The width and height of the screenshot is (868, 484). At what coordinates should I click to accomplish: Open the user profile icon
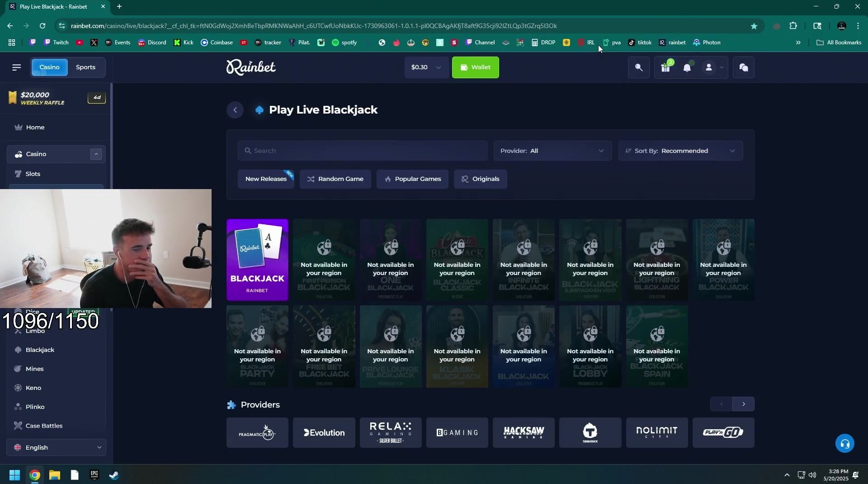click(x=709, y=67)
